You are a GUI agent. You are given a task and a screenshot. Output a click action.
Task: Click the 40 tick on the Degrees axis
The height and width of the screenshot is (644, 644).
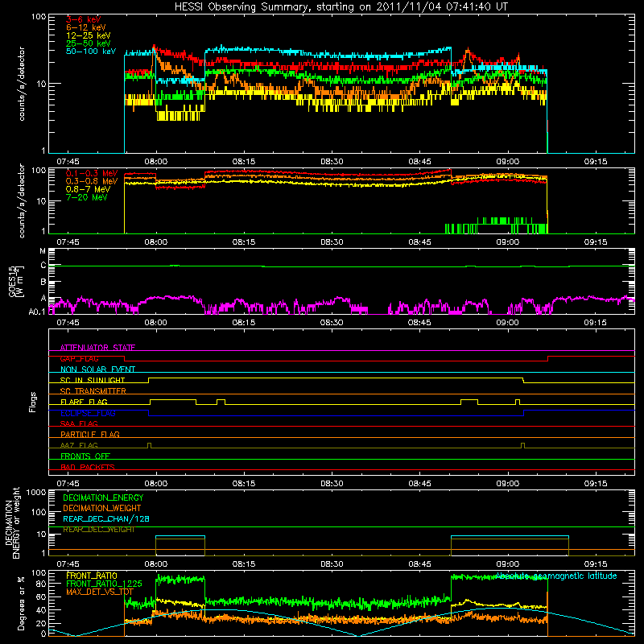tap(41, 610)
